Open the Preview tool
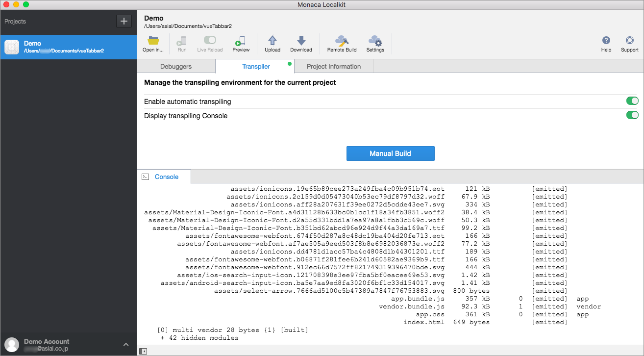644x356 pixels. point(241,41)
